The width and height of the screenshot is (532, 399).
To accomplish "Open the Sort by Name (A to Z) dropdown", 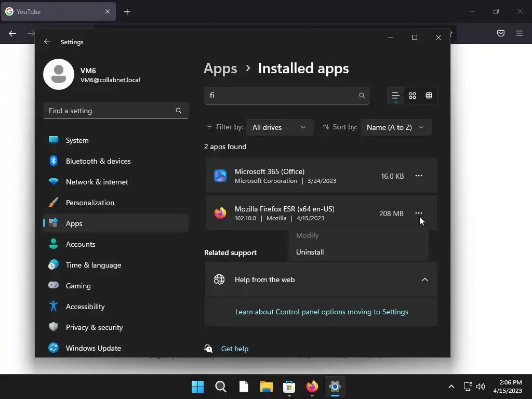I will (x=395, y=127).
